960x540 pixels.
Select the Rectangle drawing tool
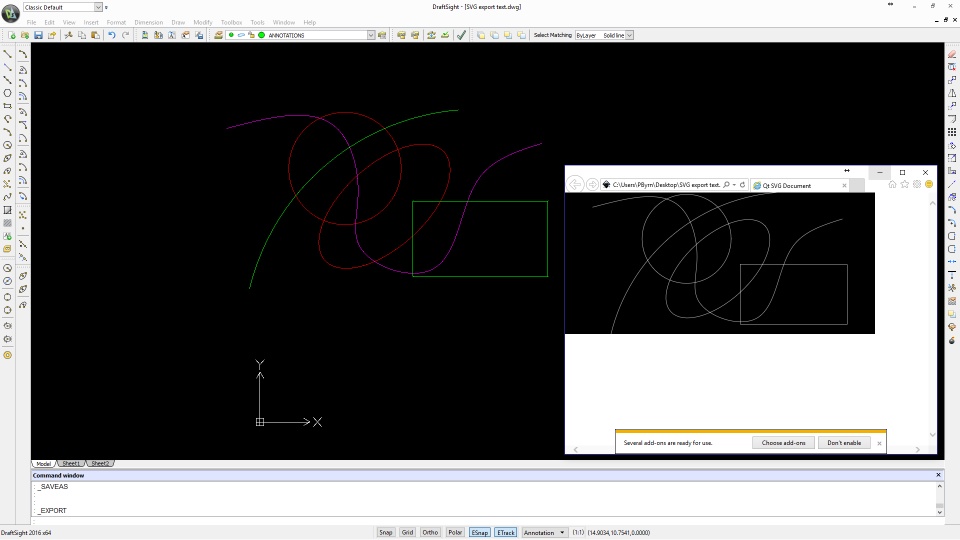pos(8,106)
